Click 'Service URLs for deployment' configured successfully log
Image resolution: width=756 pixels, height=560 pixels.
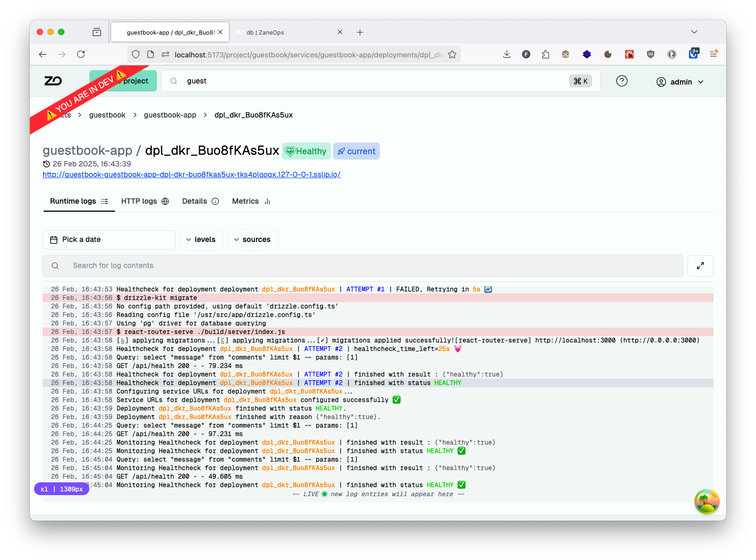(378, 400)
